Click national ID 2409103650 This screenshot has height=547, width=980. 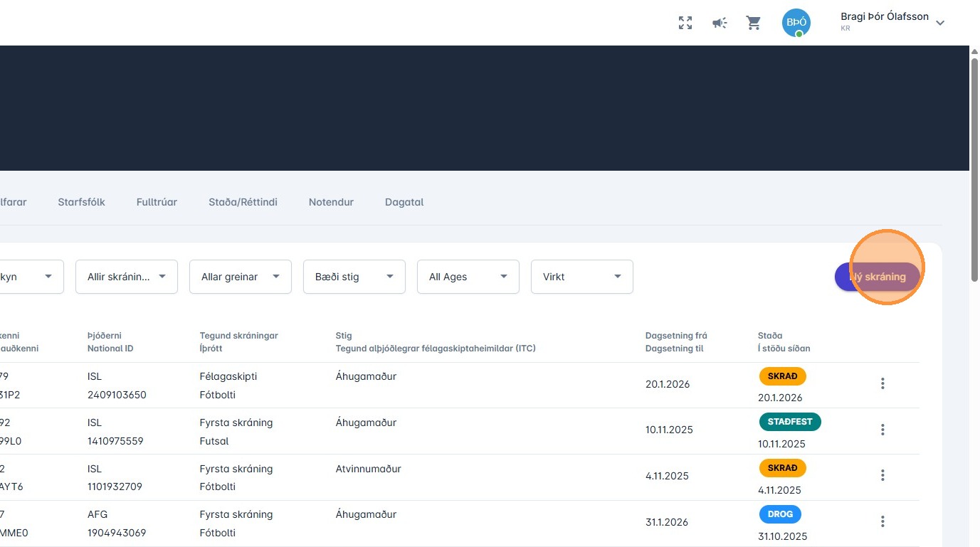tap(117, 395)
